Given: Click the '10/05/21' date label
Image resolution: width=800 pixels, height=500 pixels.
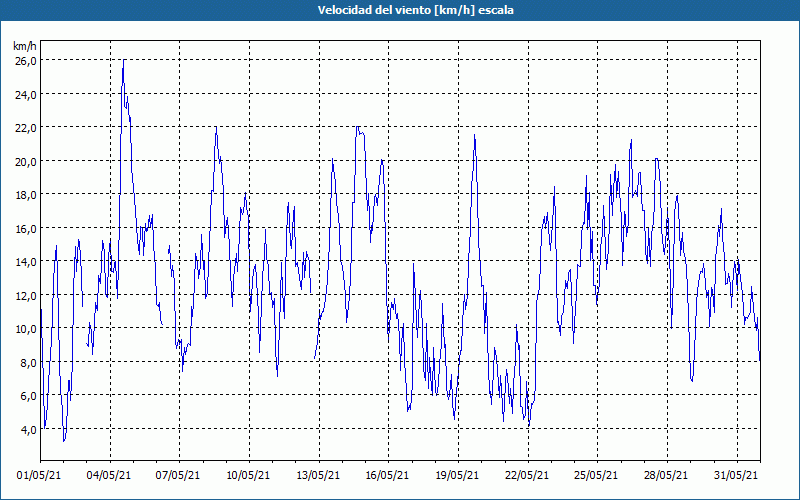Looking at the screenshot, I should coord(248,475).
